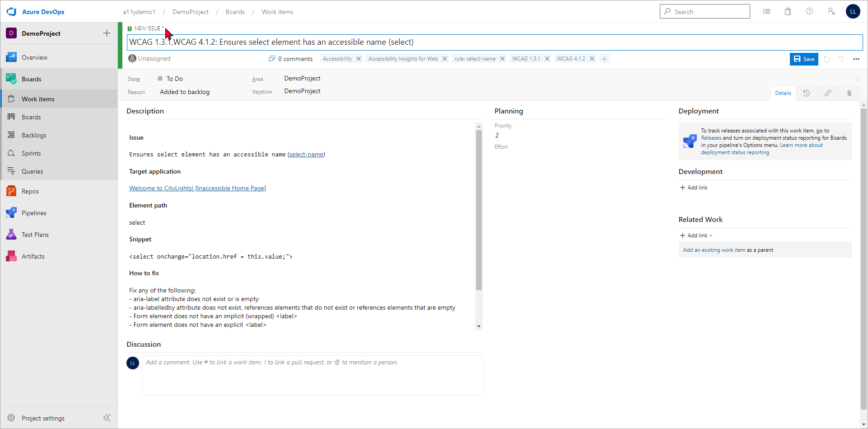The width and height of the screenshot is (868, 429).
Task: Remove the WCAG 4.1.2 tag
Action: point(592,59)
